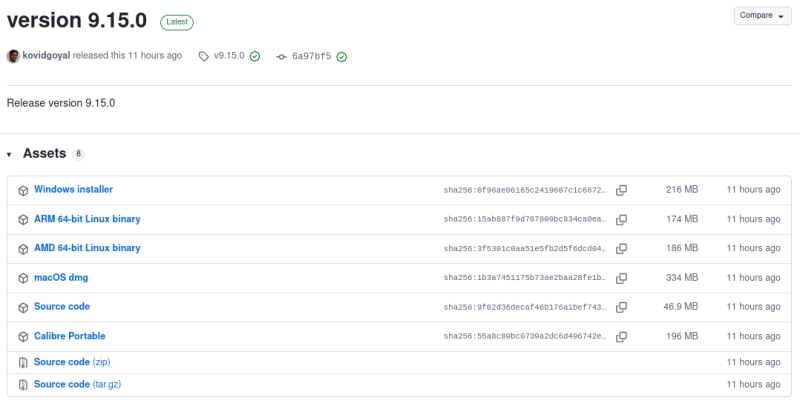This screenshot has height=406, width=800.
Task: Download the Source code 46.9 MB asset
Action: 62,307
